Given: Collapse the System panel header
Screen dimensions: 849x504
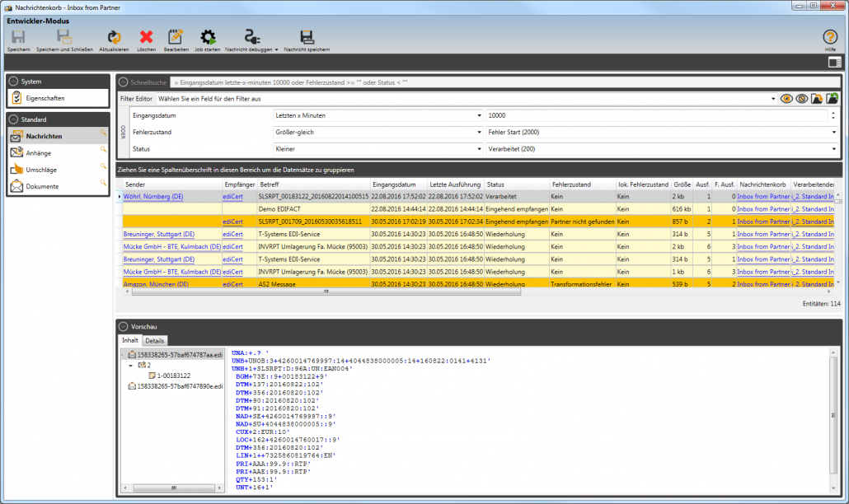Looking at the screenshot, I should tap(13, 81).
